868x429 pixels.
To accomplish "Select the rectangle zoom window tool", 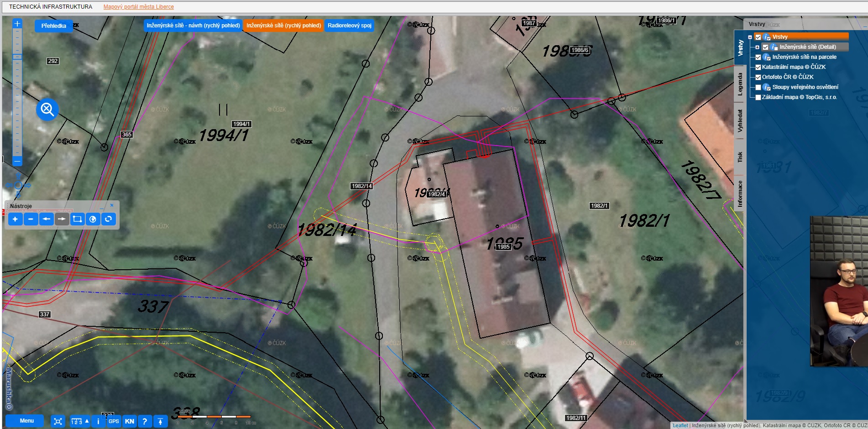I will (x=77, y=219).
